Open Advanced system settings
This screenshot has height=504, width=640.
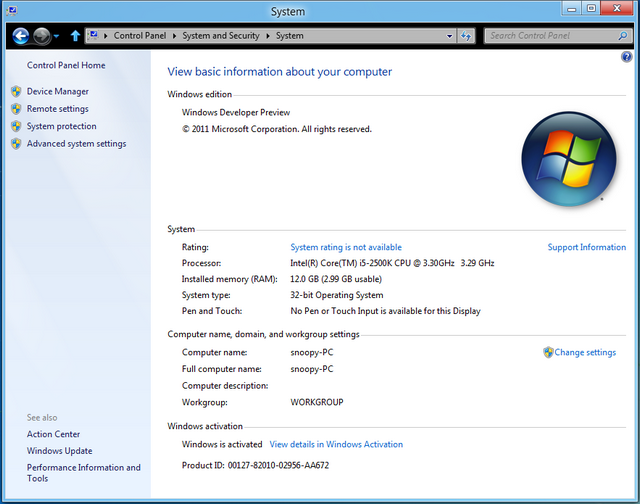76,144
